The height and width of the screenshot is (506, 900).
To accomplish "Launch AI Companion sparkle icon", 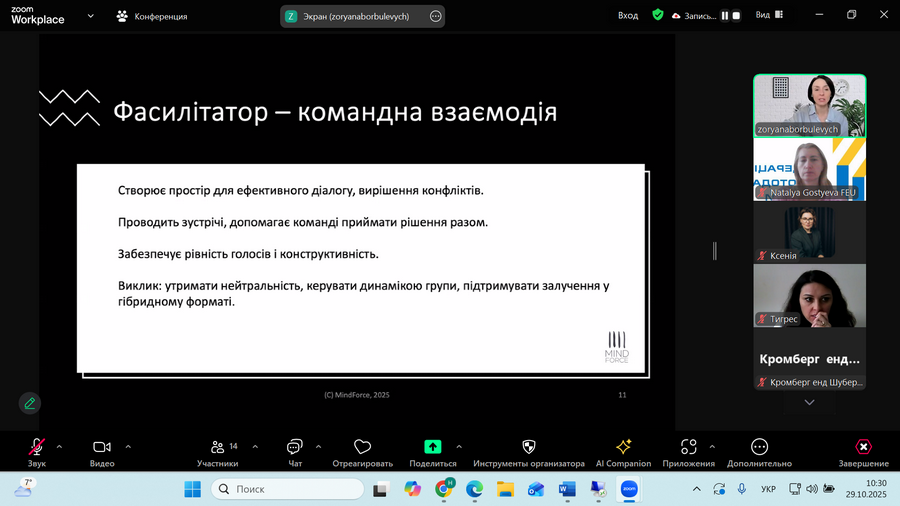I will [623, 447].
